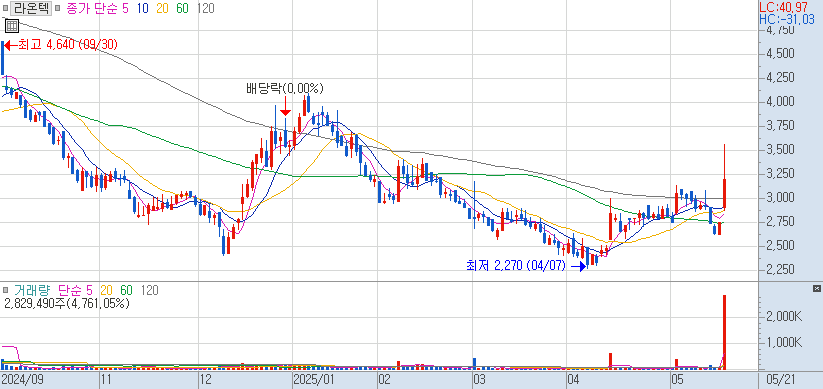Viewport: 823px width, 389px height.
Task: Click the 4,500 price axis label
Action: (x=780, y=54)
